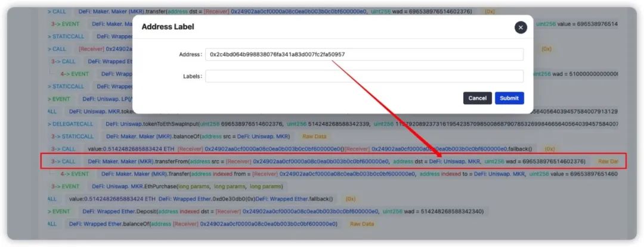Open Raw Data for Wrapped Ether.balanceOf row
This screenshot has height=247, width=644.
point(362,224)
